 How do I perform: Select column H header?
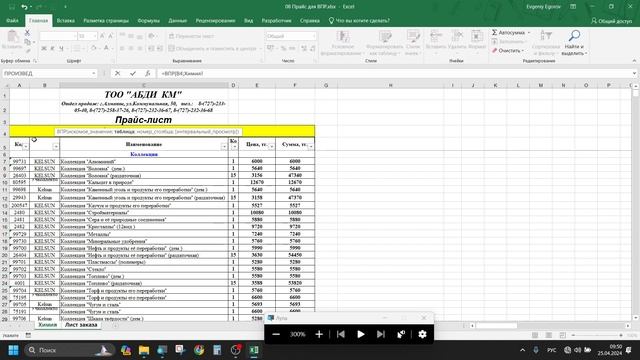[x=391, y=85]
